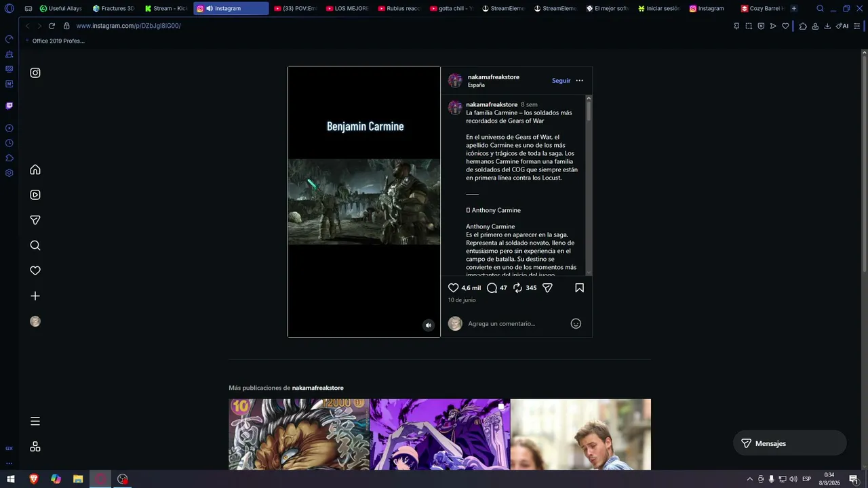Open Instagram search magnifier in the sidebar
Viewport: 868px width, 488px height.
pyautogui.click(x=35, y=245)
